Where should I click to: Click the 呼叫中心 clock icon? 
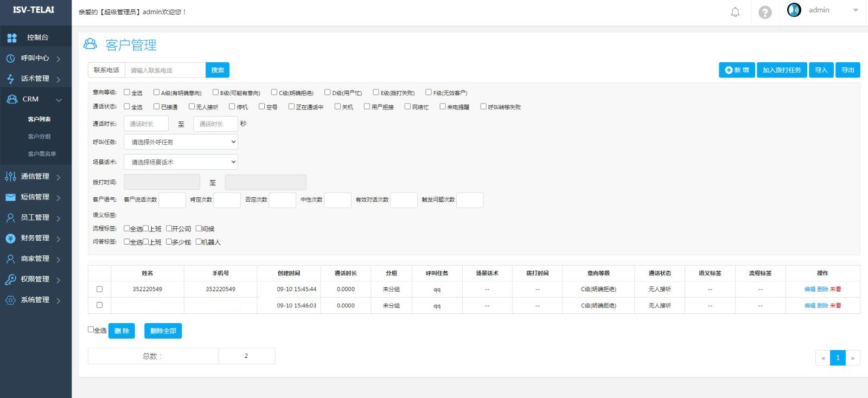pyautogui.click(x=10, y=58)
